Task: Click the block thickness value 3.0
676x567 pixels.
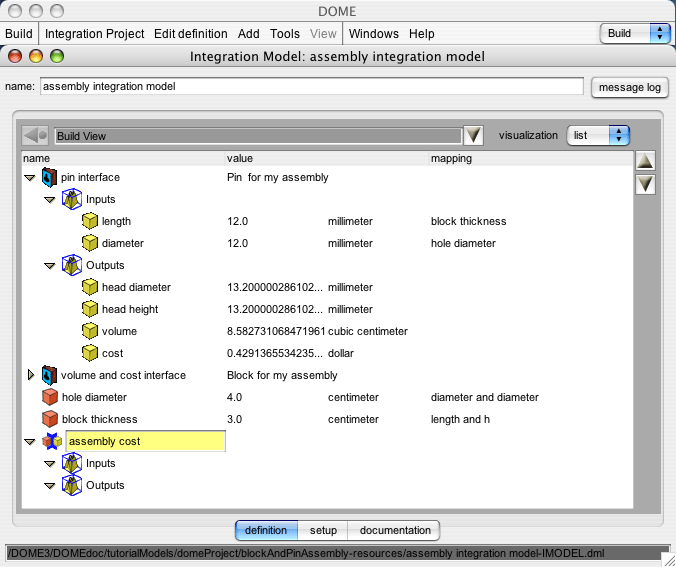Action: pyautogui.click(x=234, y=419)
